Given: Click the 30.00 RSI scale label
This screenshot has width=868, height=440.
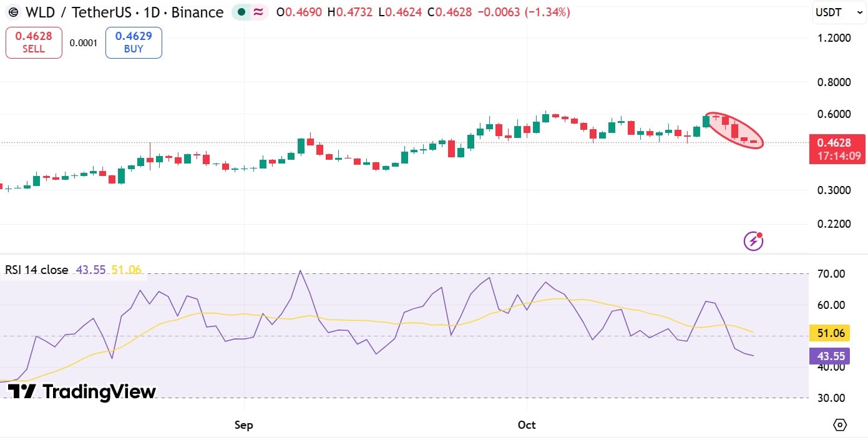Looking at the screenshot, I should 832,398.
